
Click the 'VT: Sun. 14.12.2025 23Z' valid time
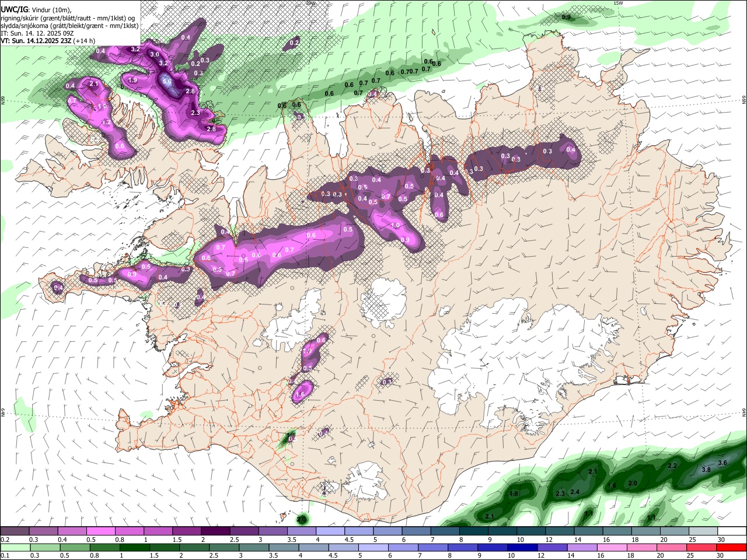(36, 41)
